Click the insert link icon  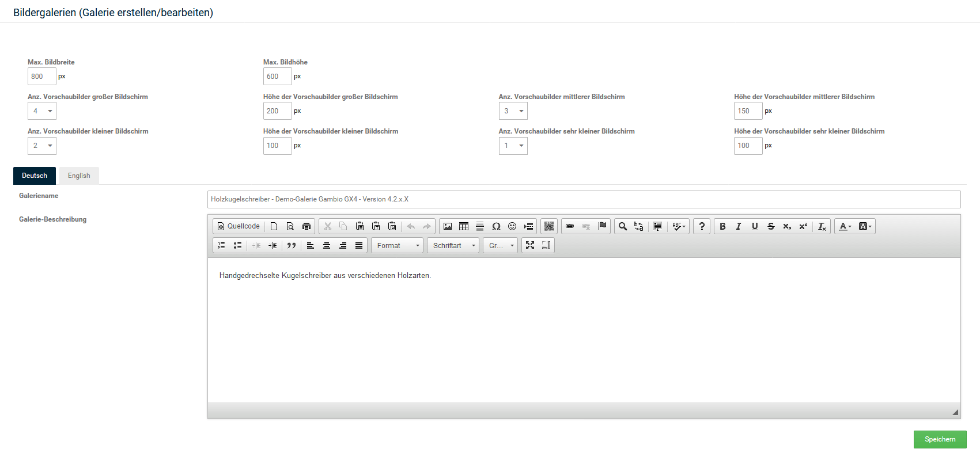point(570,226)
